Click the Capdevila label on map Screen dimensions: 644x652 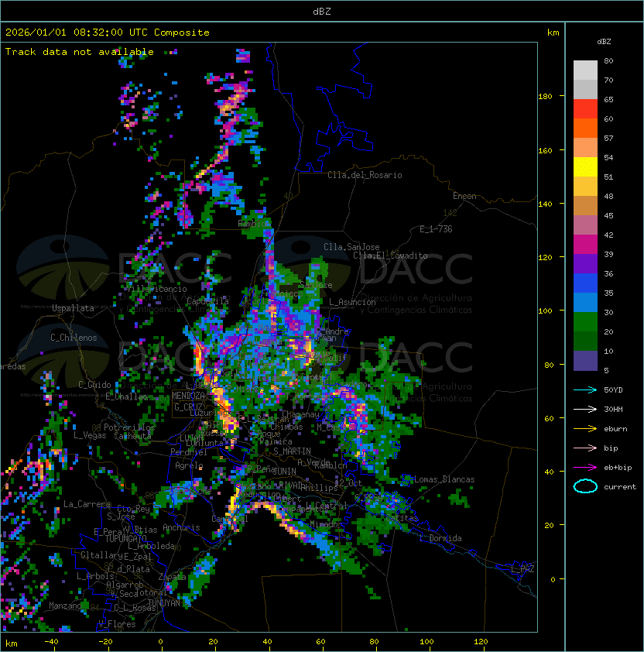tap(207, 301)
